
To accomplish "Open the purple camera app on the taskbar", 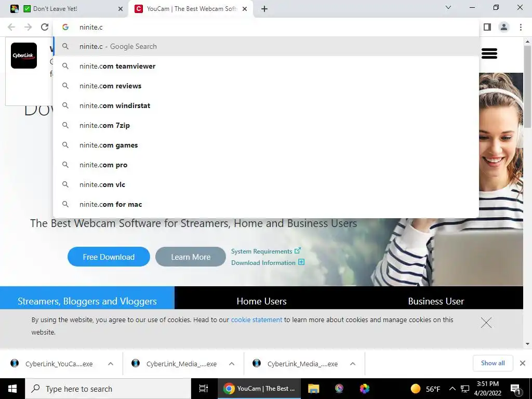I will [339, 389].
